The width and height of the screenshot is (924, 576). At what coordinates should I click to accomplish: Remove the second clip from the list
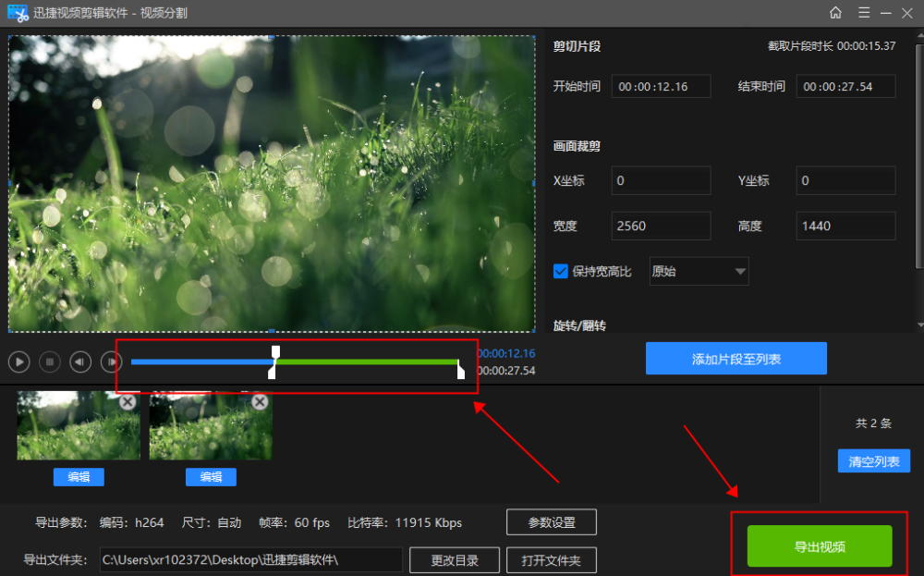(260, 402)
